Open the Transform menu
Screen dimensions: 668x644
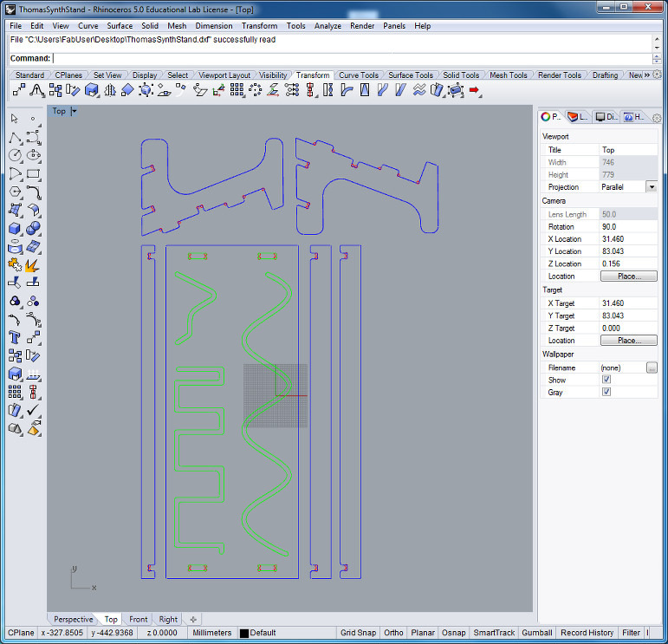click(259, 26)
